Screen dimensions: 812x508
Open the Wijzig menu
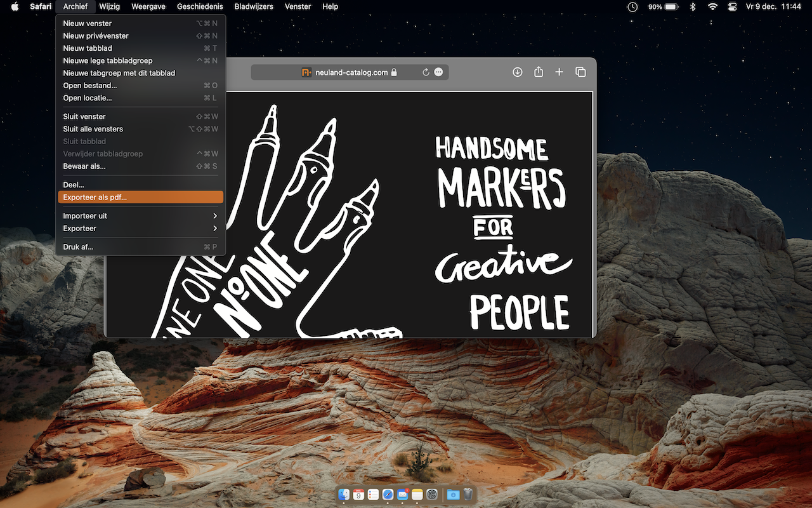(x=109, y=6)
